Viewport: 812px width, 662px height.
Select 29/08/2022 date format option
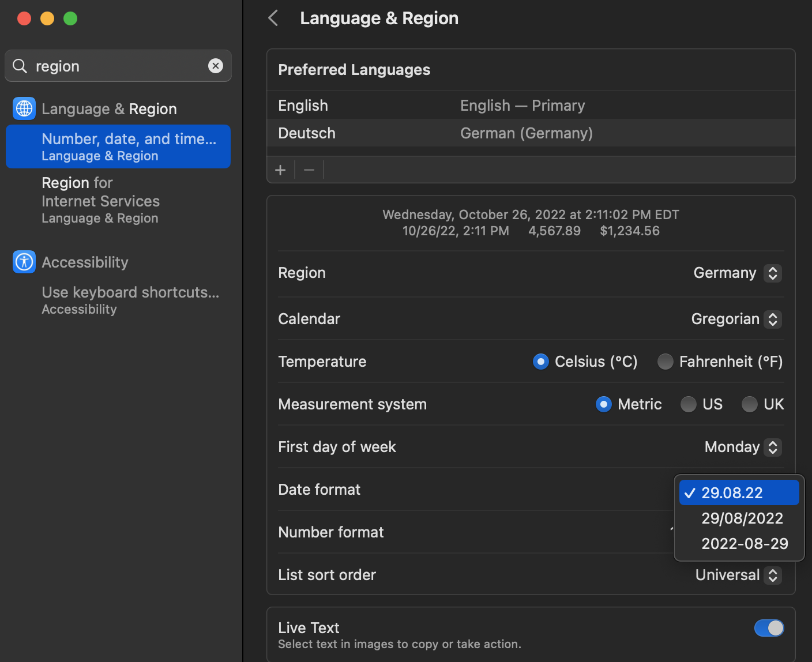point(742,518)
